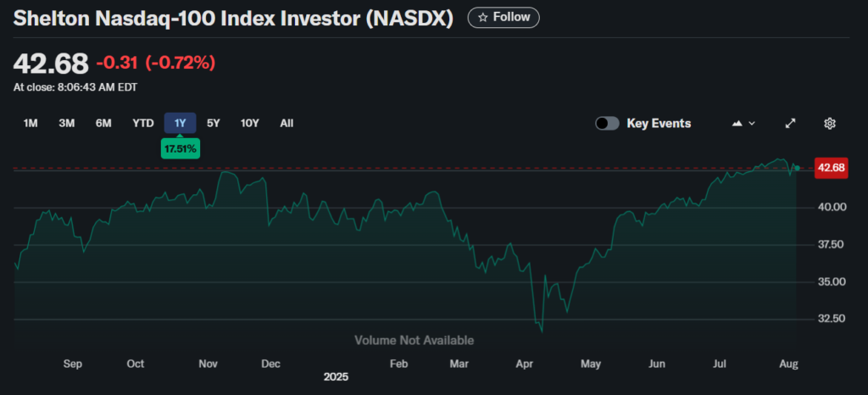The image size is (868, 395).
Task: Click the Aug label on the time axis
Action: [789, 364]
